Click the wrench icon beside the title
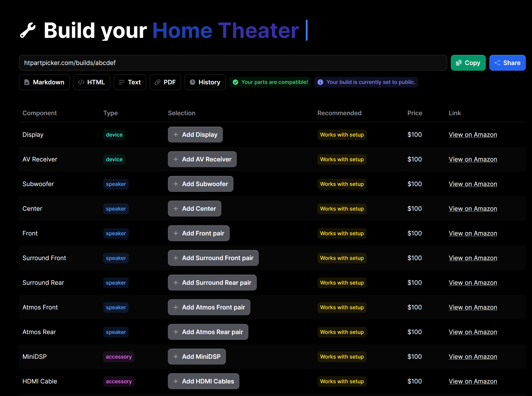Viewport: 532px width, 396px height. coord(28,30)
